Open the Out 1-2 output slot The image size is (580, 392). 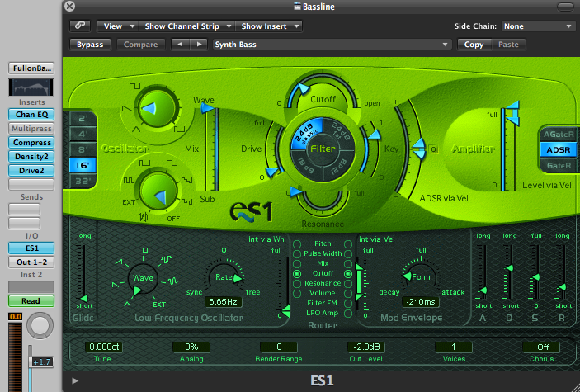coord(31,262)
